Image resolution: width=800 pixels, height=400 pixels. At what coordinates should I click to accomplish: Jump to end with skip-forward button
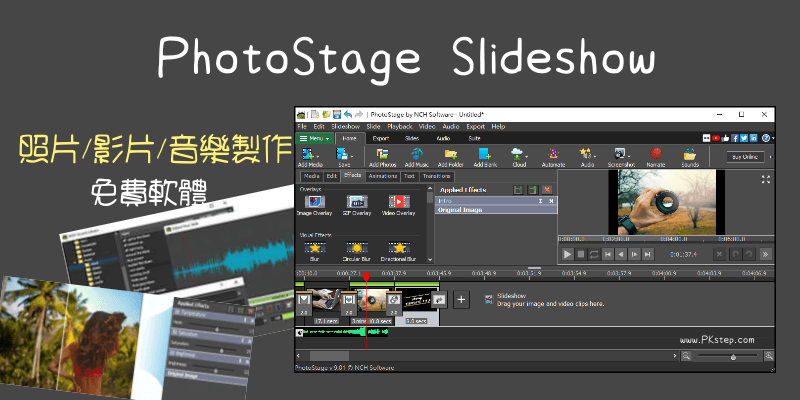647,254
